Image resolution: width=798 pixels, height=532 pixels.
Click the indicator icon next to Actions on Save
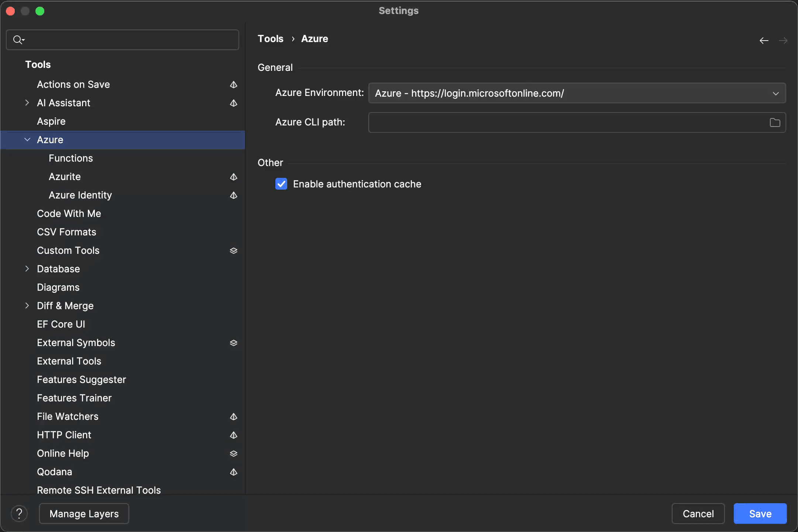(233, 84)
